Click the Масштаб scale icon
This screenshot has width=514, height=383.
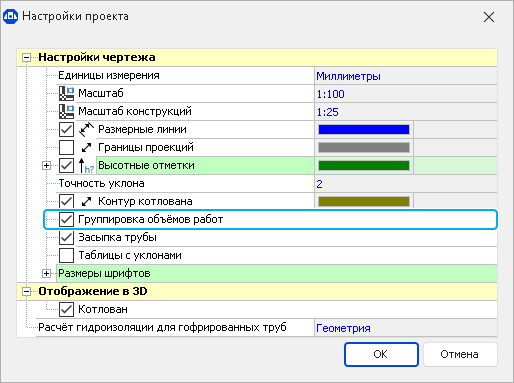(x=66, y=93)
